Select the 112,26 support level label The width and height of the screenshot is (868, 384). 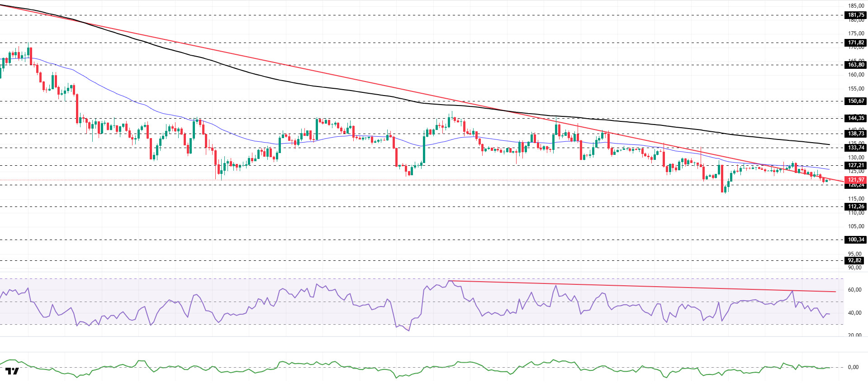tap(855, 206)
